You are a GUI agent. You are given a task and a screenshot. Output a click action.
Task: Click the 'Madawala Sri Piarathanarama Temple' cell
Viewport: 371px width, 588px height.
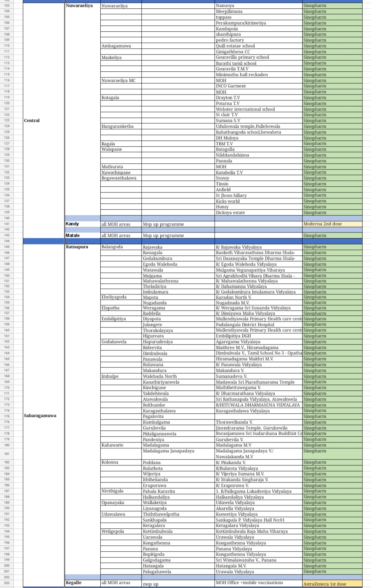point(258,382)
